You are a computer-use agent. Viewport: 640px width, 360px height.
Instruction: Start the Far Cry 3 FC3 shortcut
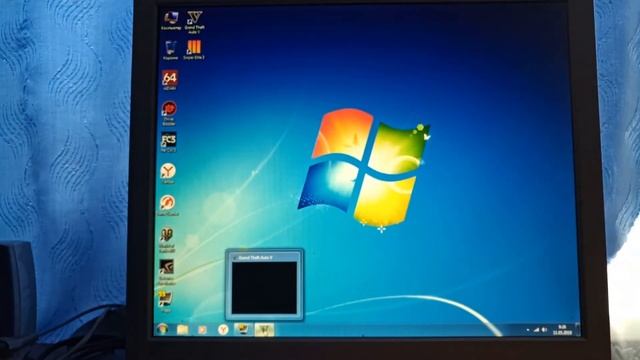coord(169,142)
